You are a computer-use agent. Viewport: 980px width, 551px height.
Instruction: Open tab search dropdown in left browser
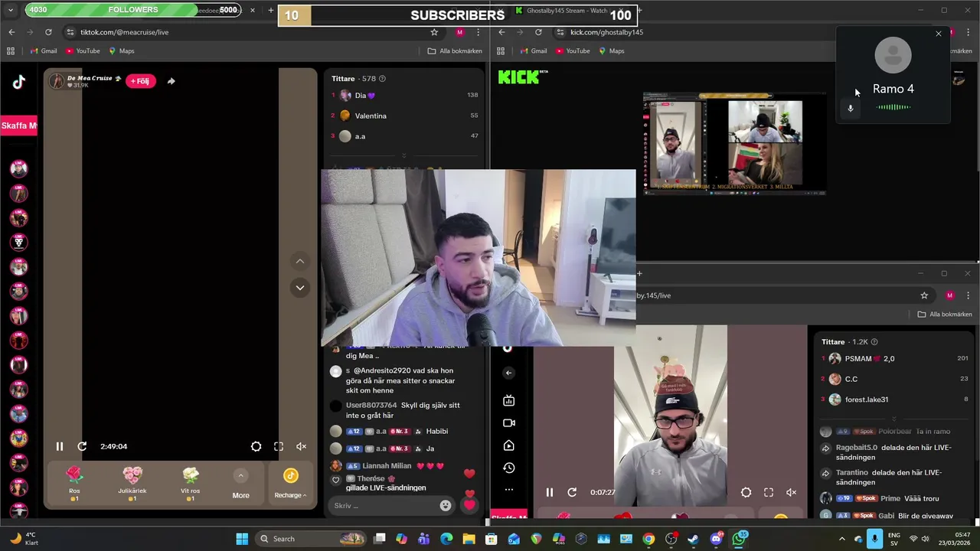(9, 10)
